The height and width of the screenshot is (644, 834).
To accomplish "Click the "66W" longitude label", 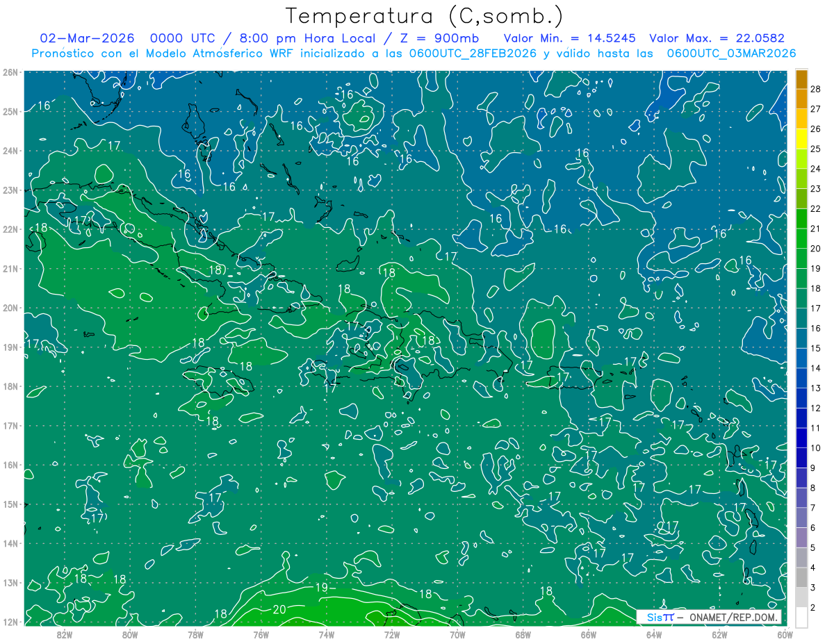I will (x=588, y=634).
